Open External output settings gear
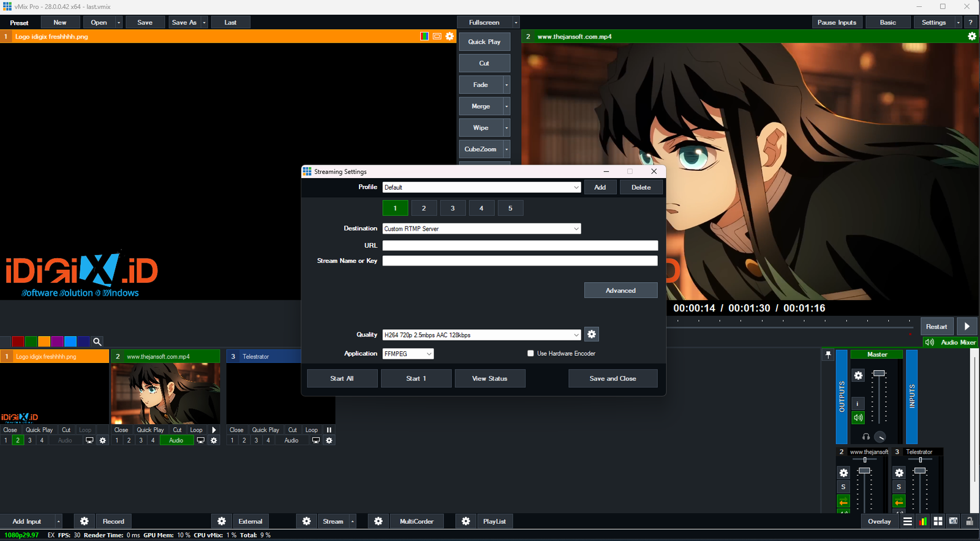The width and height of the screenshot is (980, 541). coord(222,521)
